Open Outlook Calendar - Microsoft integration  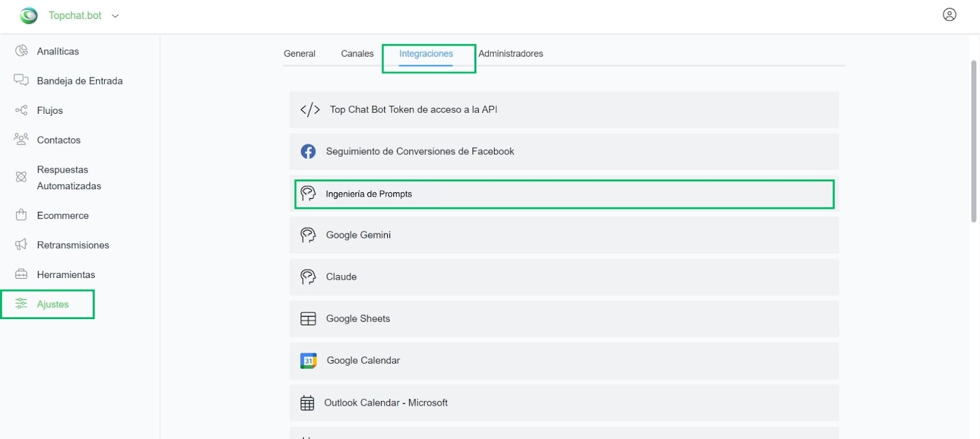pyautogui.click(x=564, y=403)
